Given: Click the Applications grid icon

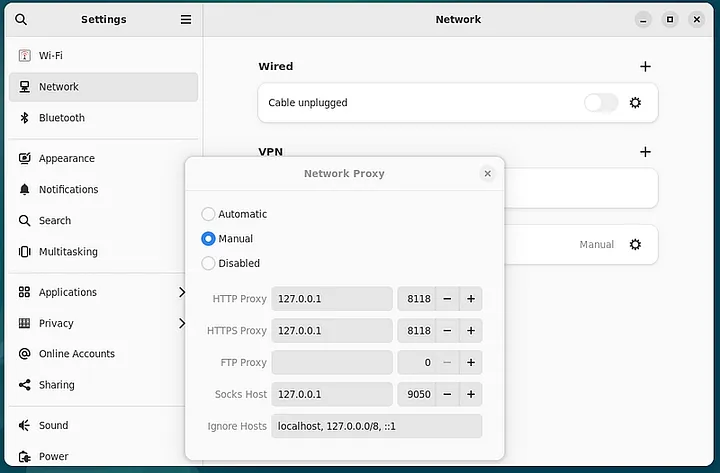Looking at the screenshot, I should click(24, 292).
